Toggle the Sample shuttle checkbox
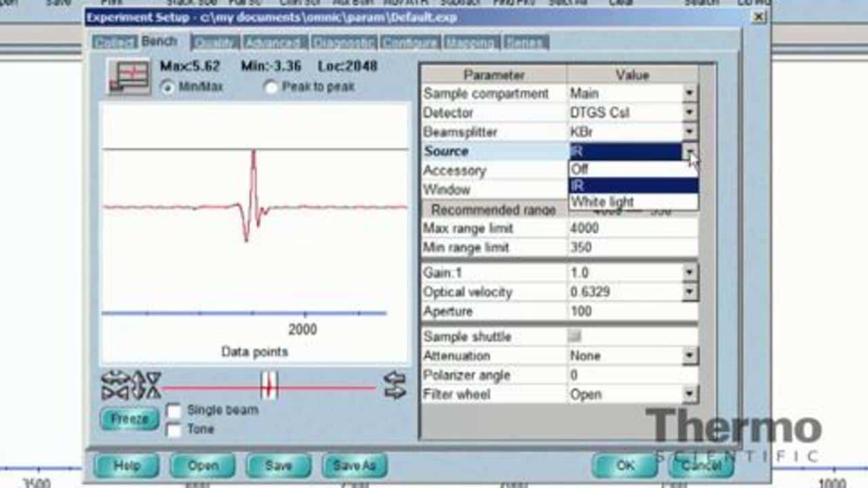868x488 pixels. click(575, 336)
